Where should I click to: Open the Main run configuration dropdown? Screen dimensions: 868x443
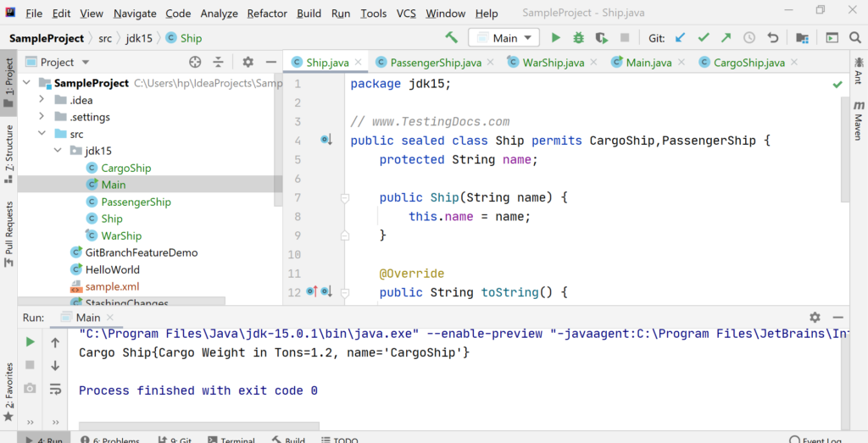coord(504,38)
